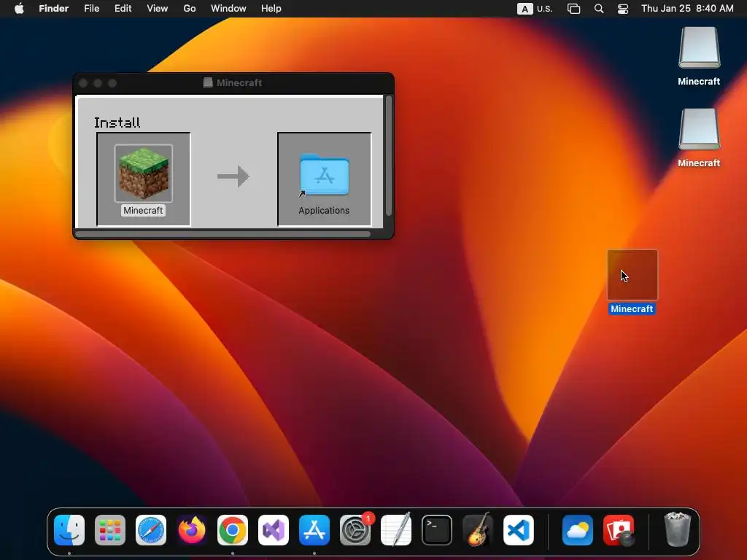Open the View menu
The height and width of the screenshot is (560, 747).
click(x=158, y=9)
